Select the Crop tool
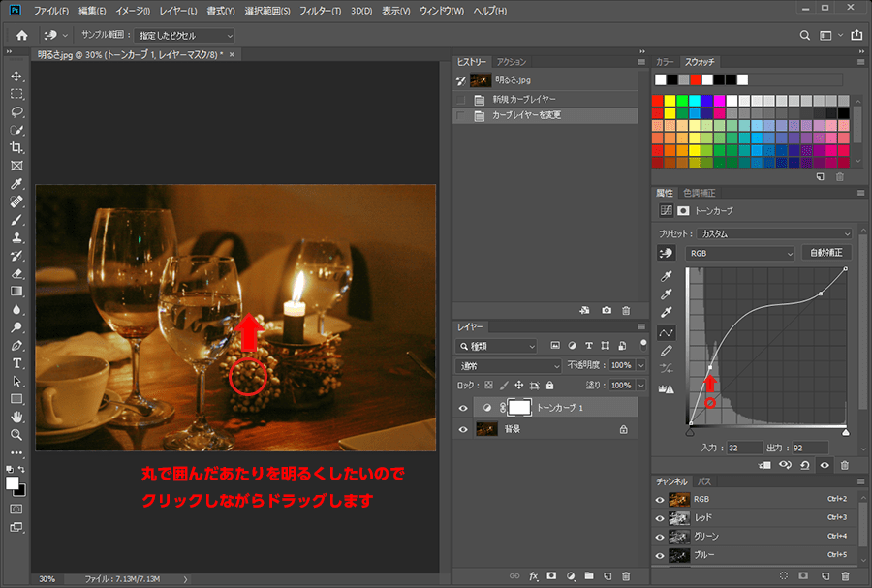This screenshot has height=588, width=872. point(16,147)
